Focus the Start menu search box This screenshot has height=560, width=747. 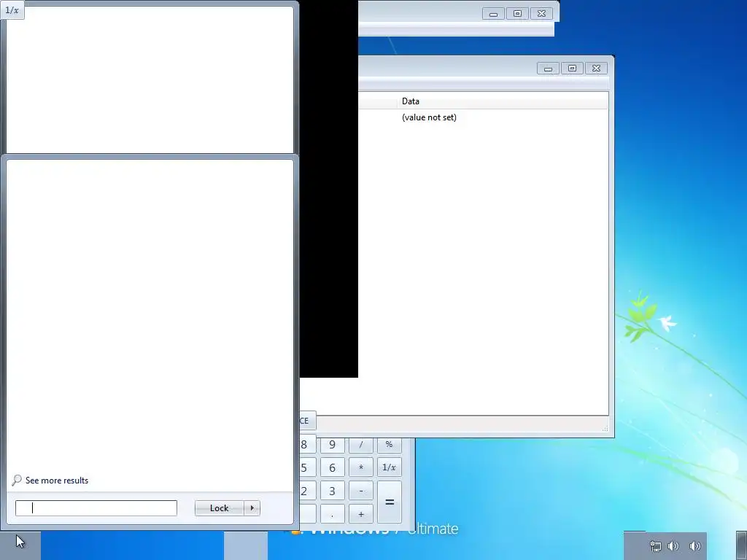(96, 508)
